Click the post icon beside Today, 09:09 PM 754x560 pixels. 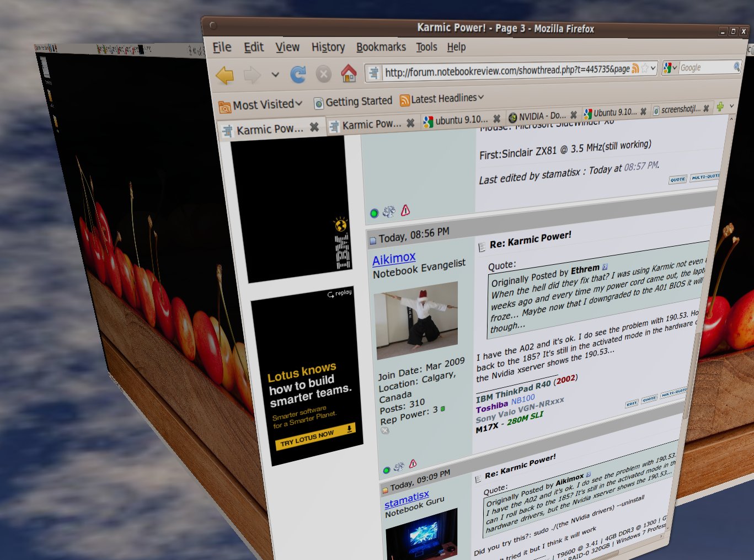point(385,490)
